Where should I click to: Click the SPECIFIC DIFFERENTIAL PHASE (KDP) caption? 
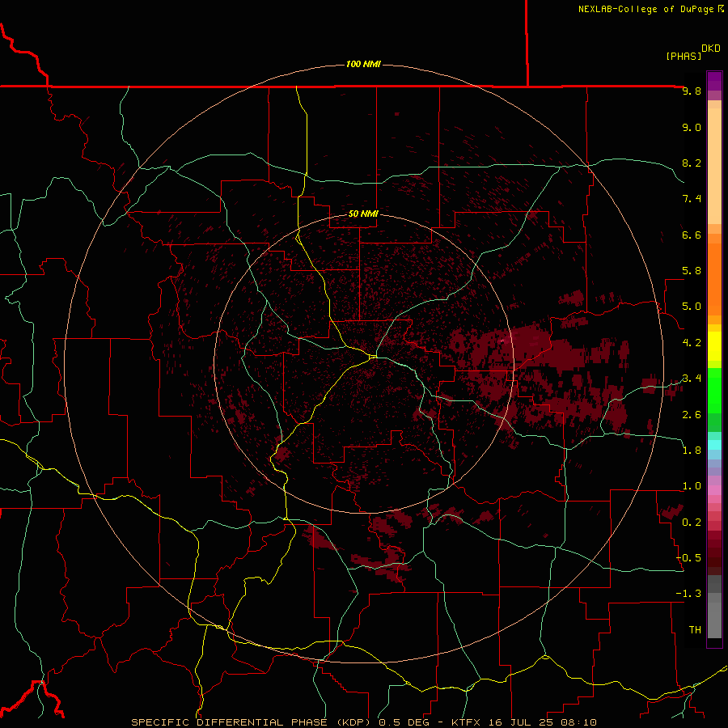252,722
